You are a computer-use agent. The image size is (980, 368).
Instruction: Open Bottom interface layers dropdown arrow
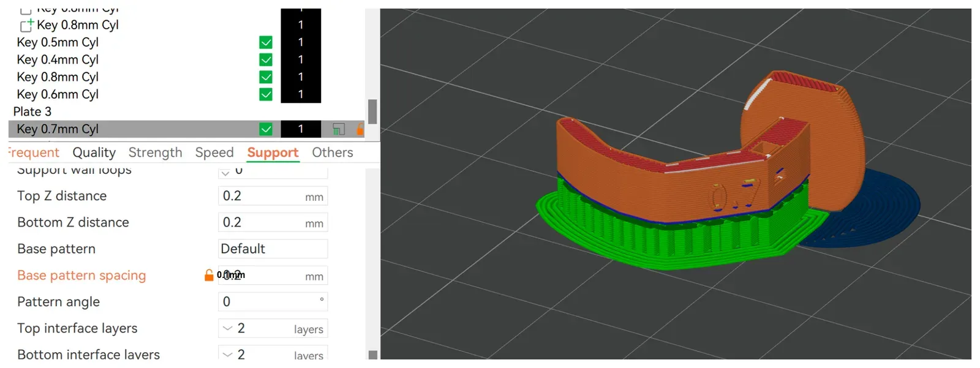pos(227,355)
